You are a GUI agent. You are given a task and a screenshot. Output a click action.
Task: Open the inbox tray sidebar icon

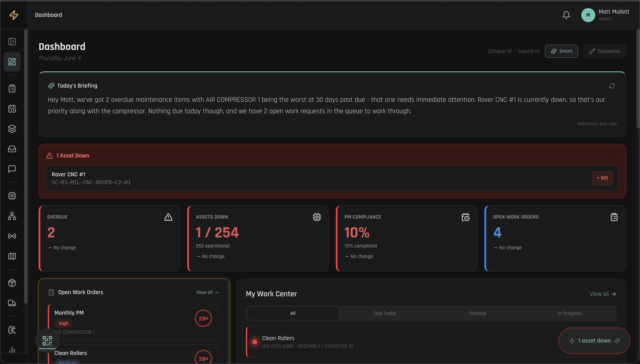[x=12, y=149]
